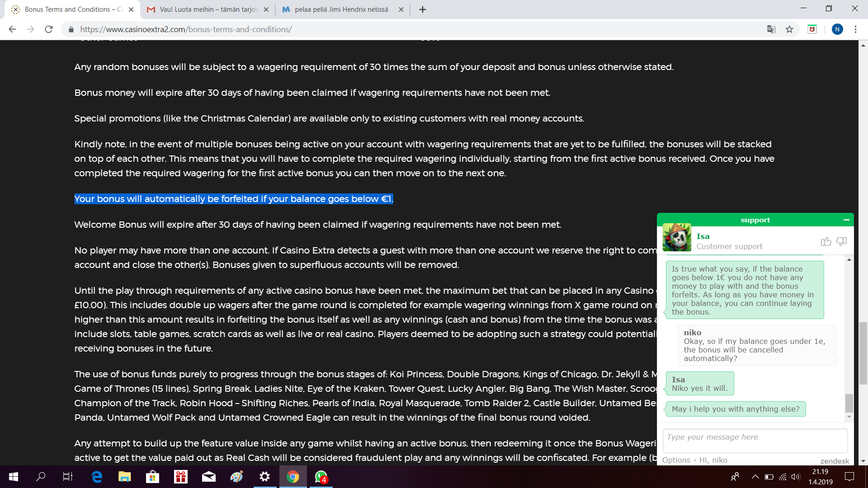Switch to the Gmail 'Vau! Luota meihin' tab
868x488 pixels.
[208, 9]
